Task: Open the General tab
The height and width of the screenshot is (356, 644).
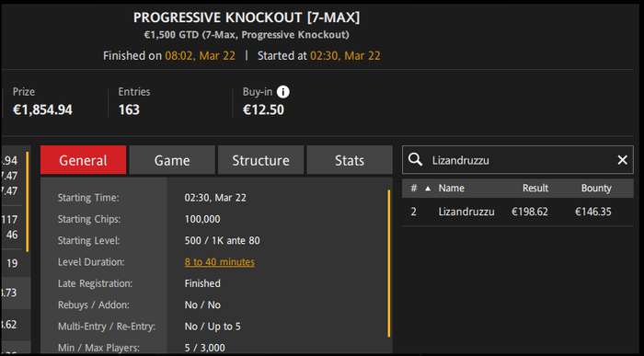Action: (x=83, y=160)
